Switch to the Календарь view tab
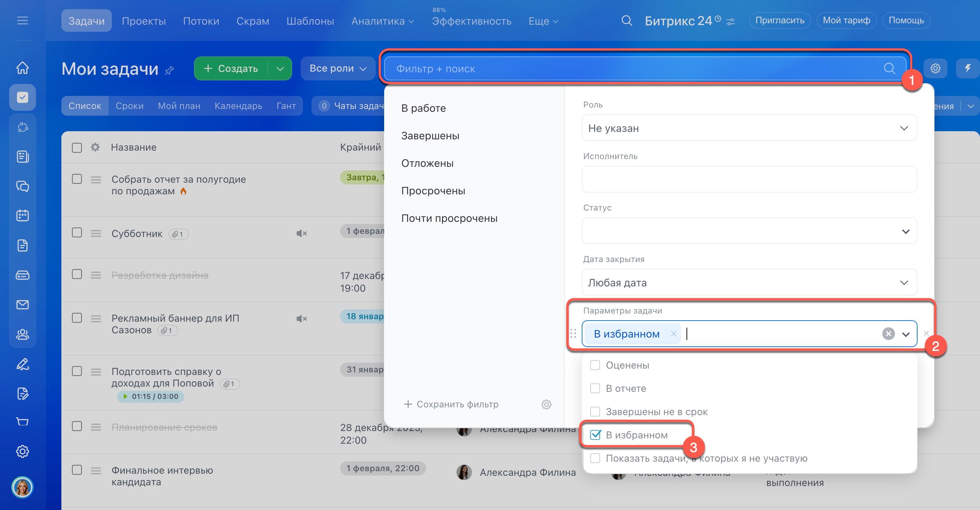980x510 pixels. tap(238, 106)
